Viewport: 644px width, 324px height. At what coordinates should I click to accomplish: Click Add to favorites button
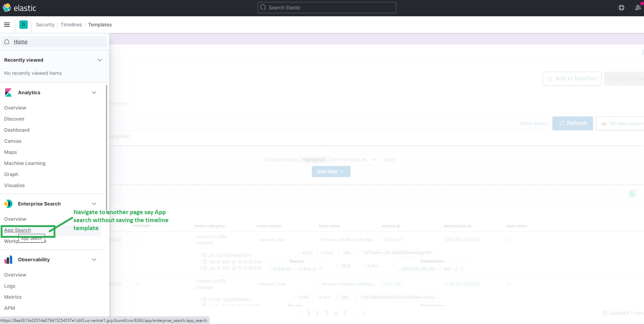(x=572, y=79)
